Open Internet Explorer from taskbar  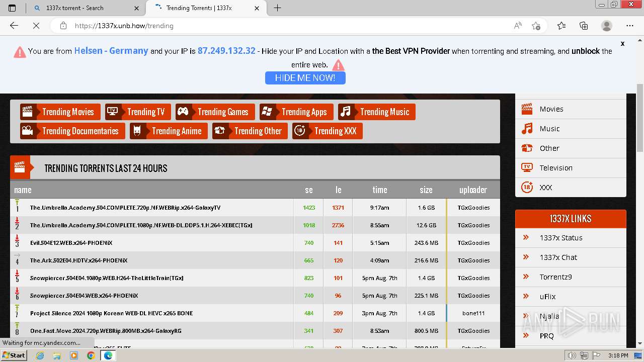40,355
